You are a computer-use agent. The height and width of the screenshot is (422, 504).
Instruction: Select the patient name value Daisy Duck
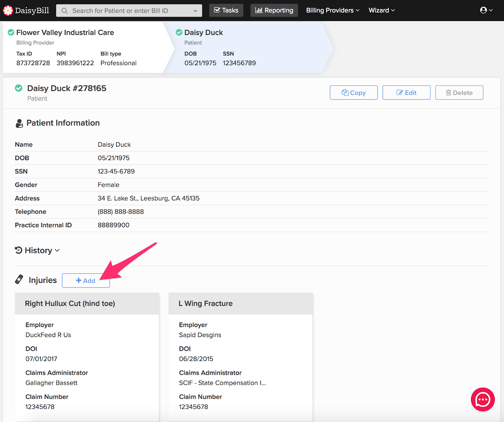114,144
